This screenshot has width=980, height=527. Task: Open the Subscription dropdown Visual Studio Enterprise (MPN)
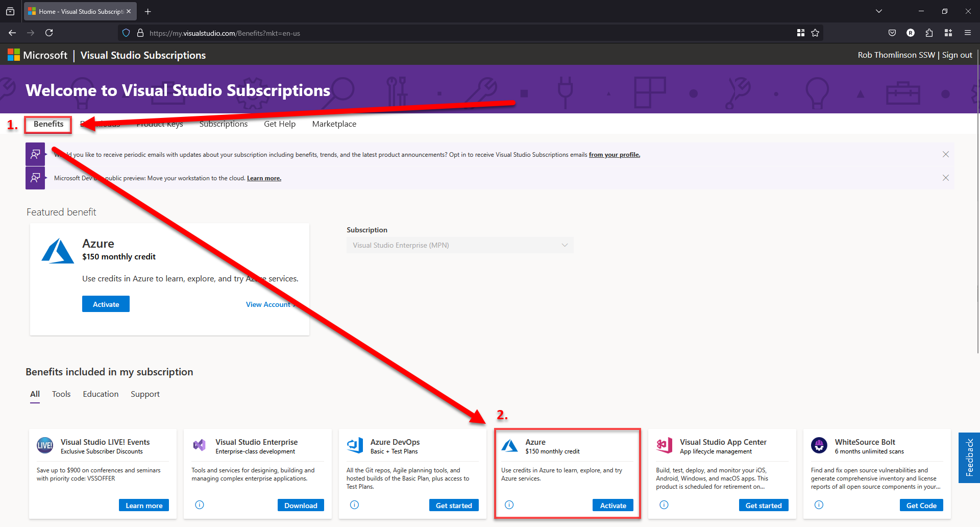pos(460,245)
